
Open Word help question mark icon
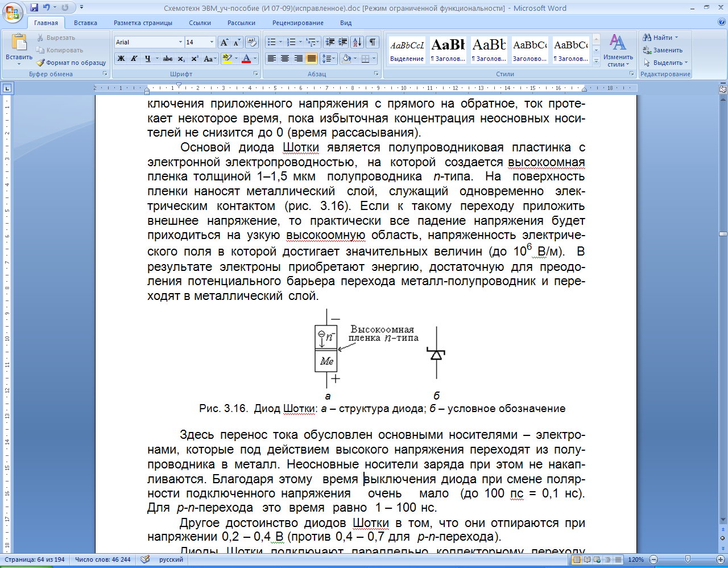722,22
